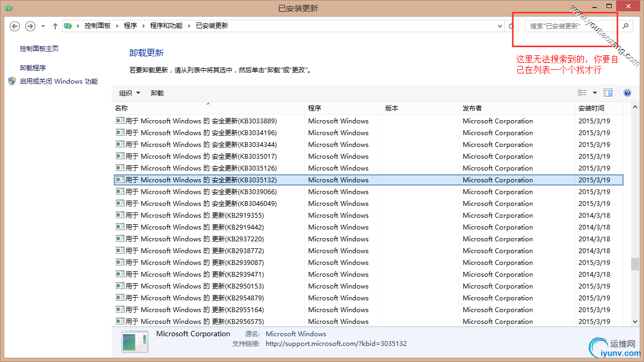Sort by the 名称 column header
The width and height of the screenshot is (644, 362).
(208, 108)
